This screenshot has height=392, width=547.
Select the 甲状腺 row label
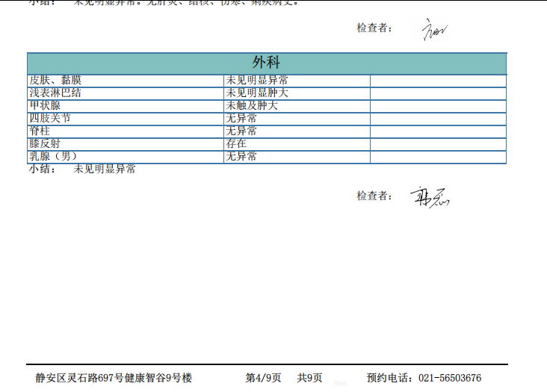pyautogui.click(x=45, y=106)
